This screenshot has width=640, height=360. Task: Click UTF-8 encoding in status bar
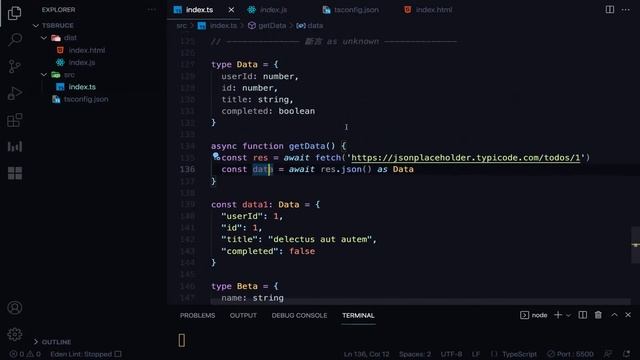[451, 354]
